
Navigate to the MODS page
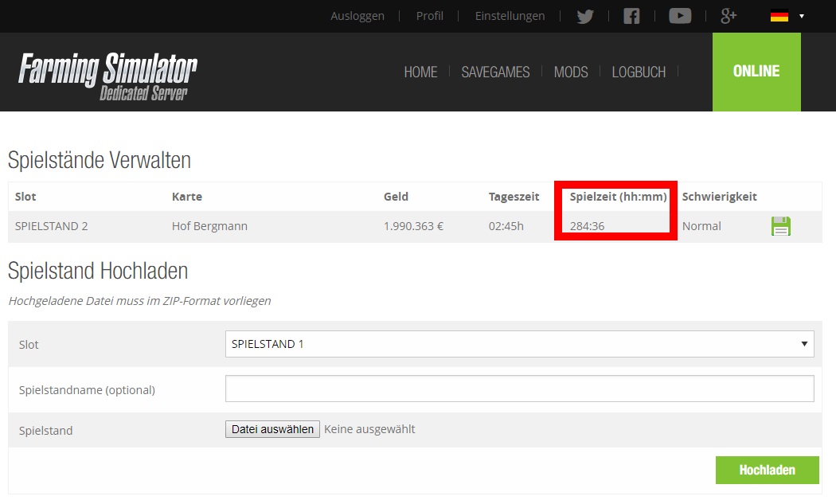(x=571, y=72)
